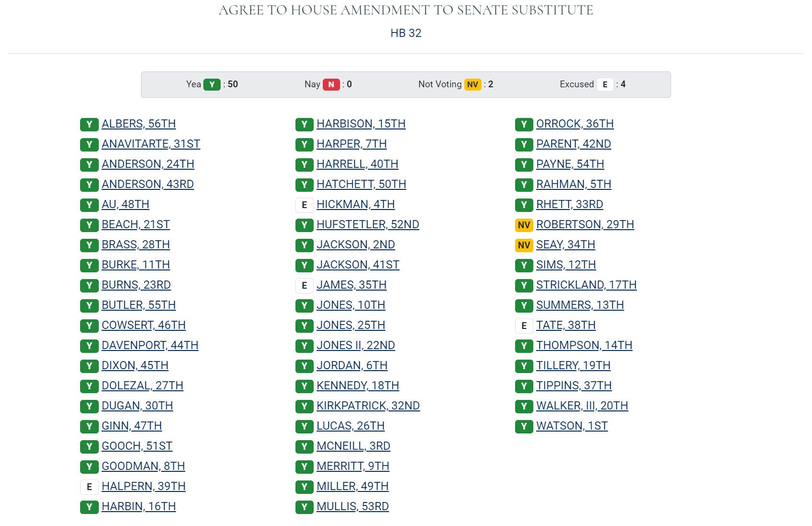Open HARBISON, 15TH link

click(361, 124)
